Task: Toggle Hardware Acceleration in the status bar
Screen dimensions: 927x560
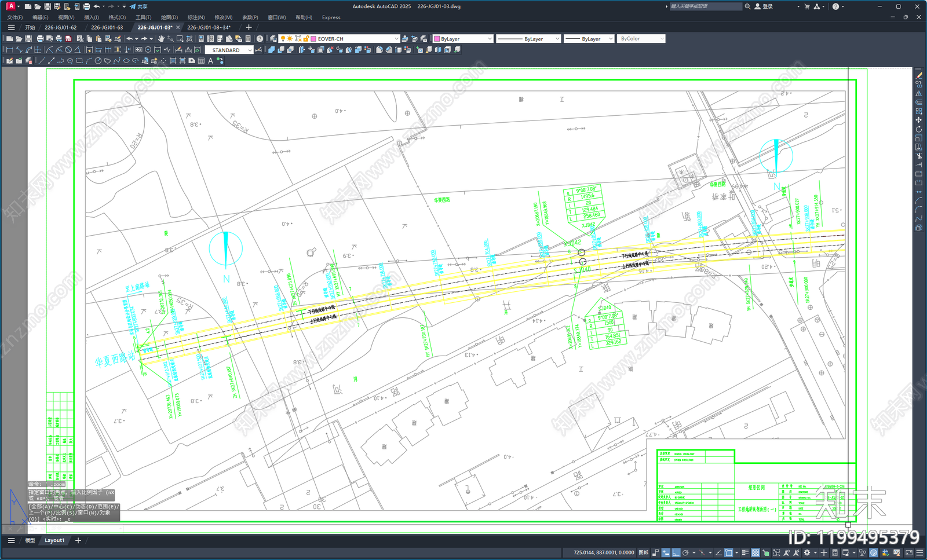Action: point(874,552)
